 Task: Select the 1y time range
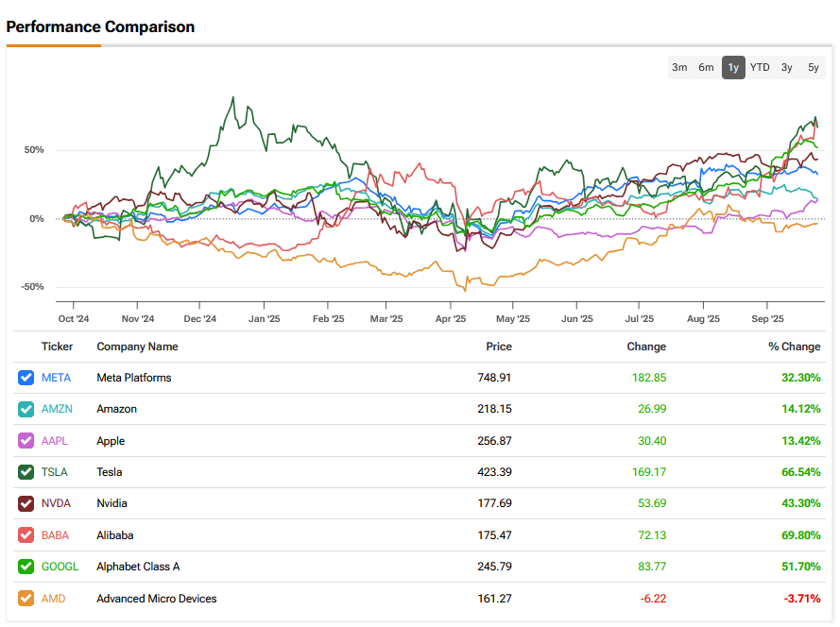coord(733,67)
